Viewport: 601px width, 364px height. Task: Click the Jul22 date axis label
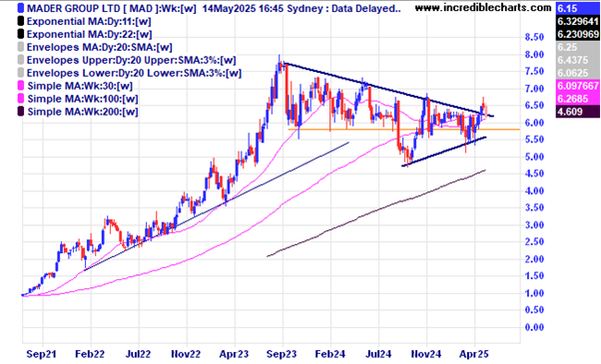pos(138,354)
